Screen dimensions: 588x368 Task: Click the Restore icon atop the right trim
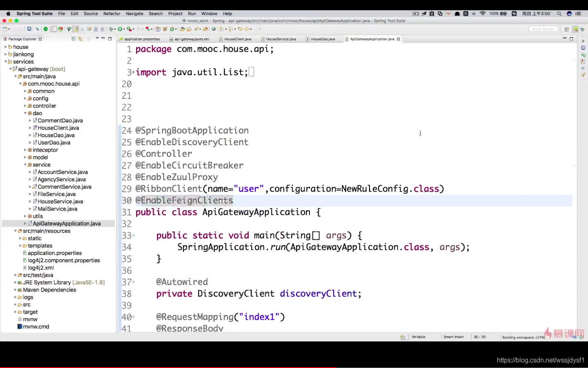[583, 41]
